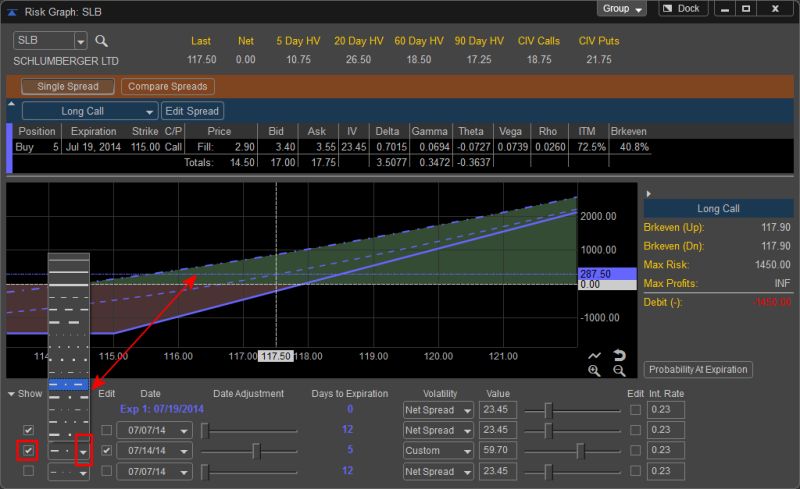Collapse the spread panel with the small up triangle

pyautogui.click(x=11, y=104)
